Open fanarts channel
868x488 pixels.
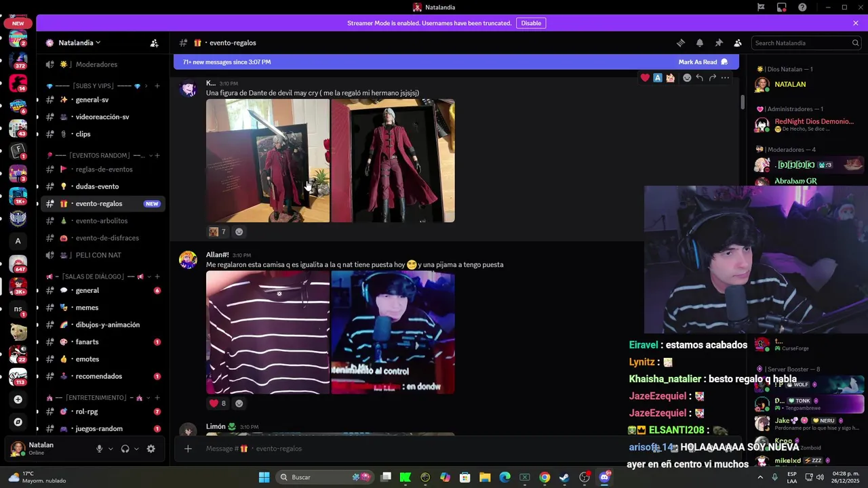(x=102, y=342)
